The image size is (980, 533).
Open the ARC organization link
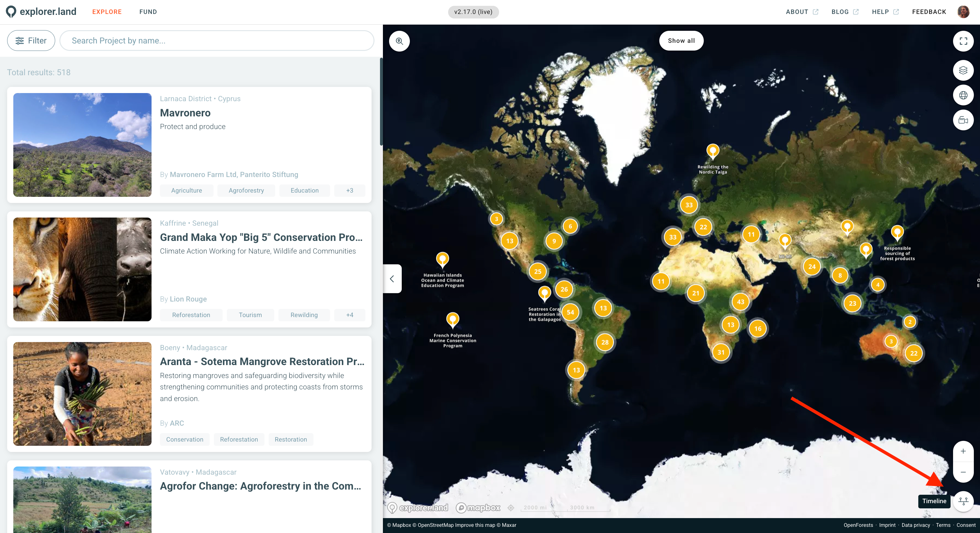(x=177, y=423)
